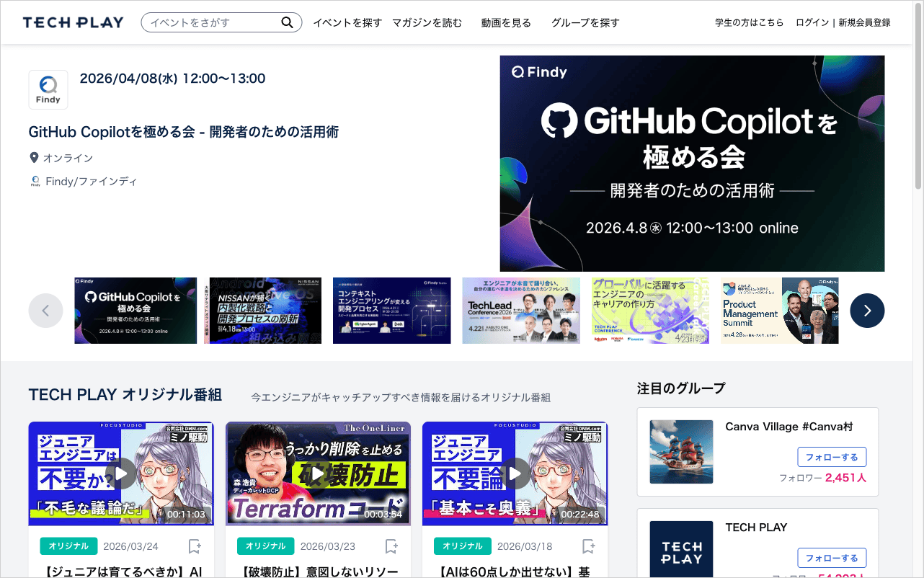Advance the event banner carousel forward
Viewport: 924px width, 578px height.
point(867,310)
